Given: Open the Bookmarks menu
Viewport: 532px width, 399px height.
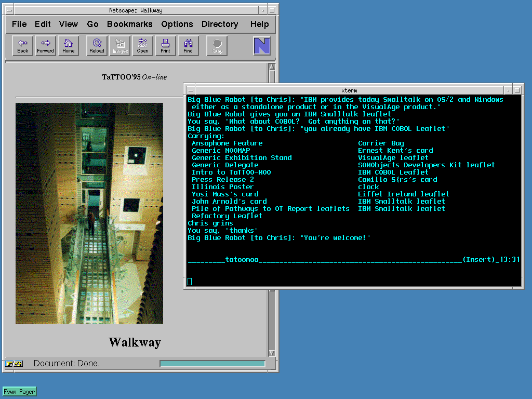Looking at the screenshot, I should tap(129, 24).
